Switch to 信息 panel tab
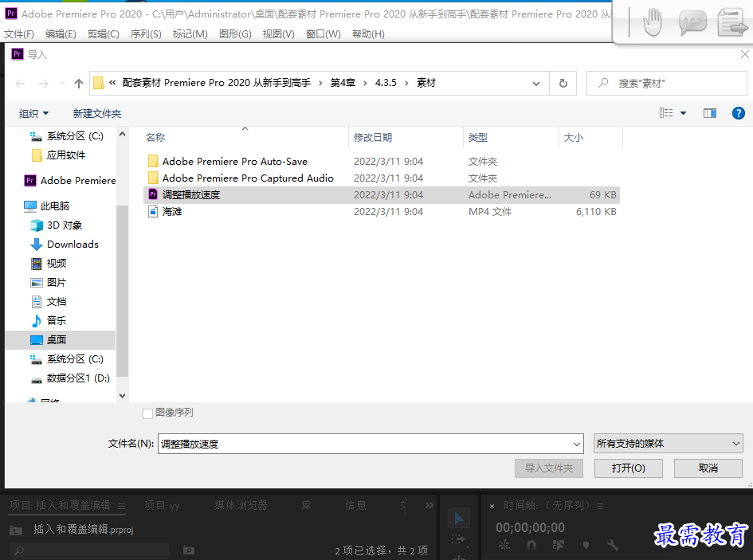Image resolution: width=753 pixels, height=560 pixels. 355,505
